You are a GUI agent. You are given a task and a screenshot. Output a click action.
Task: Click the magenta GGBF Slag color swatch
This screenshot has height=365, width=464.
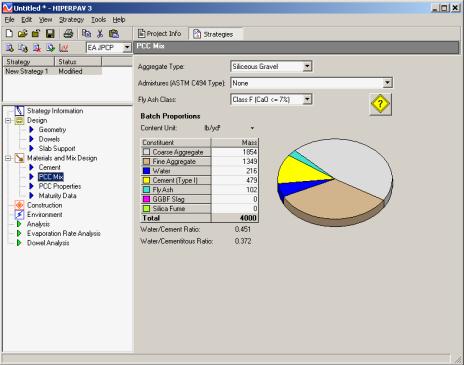coord(146,199)
